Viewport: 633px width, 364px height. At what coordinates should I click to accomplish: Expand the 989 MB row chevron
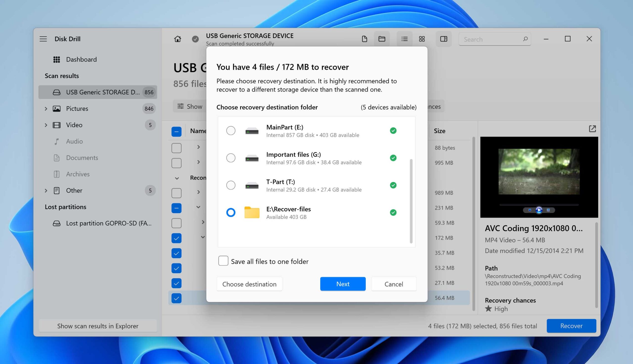pos(198,192)
